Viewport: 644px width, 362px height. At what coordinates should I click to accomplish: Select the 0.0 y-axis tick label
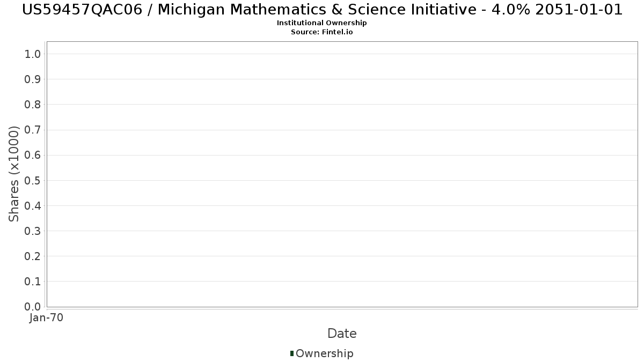click(32, 306)
